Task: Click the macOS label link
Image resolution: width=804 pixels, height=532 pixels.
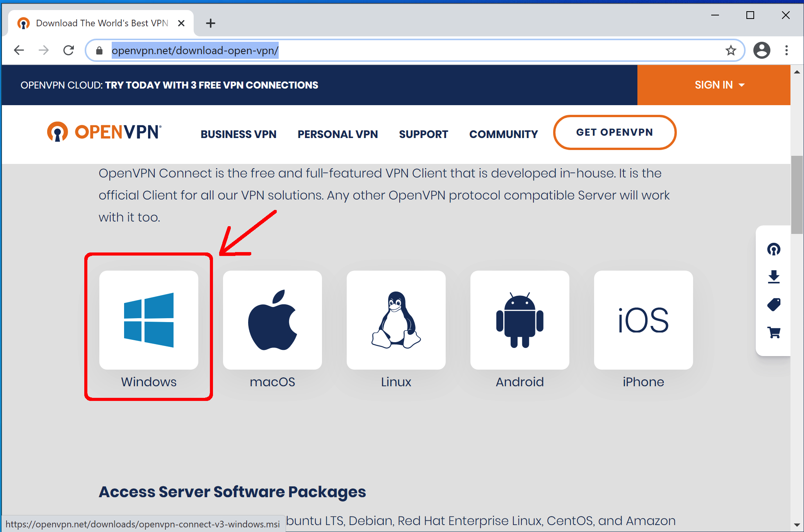Action: click(273, 382)
